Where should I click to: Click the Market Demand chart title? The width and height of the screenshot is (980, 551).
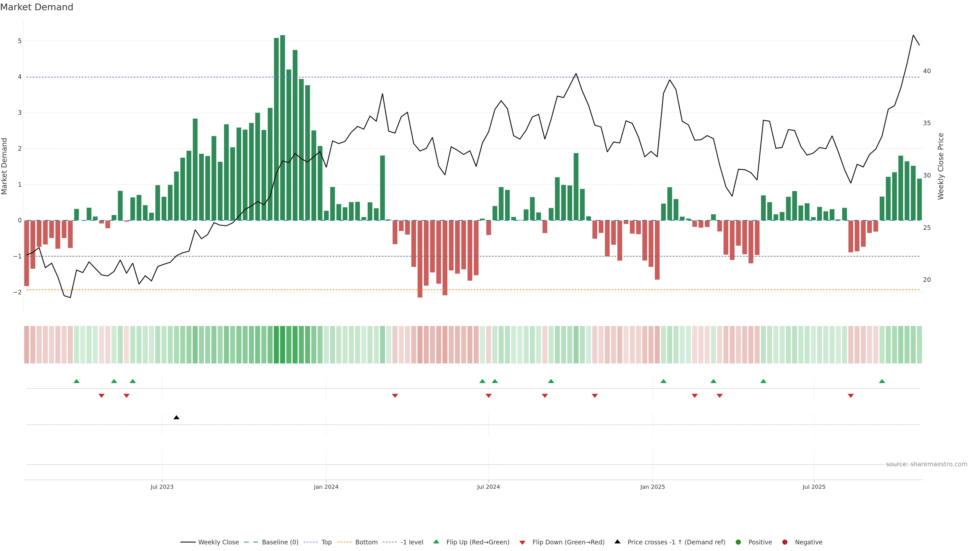[x=36, y=7]
